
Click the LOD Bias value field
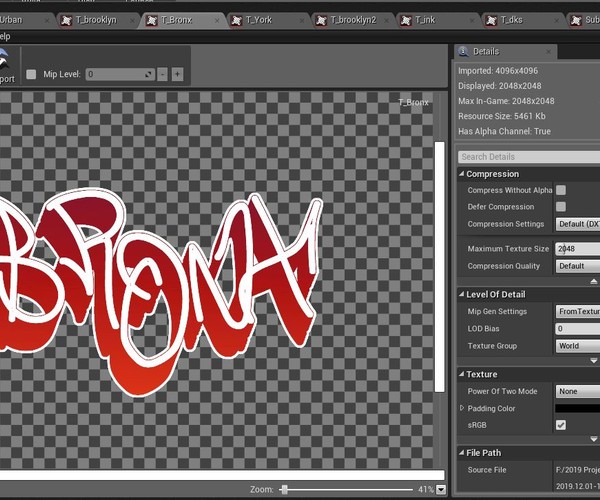click(x=578, y=329)
